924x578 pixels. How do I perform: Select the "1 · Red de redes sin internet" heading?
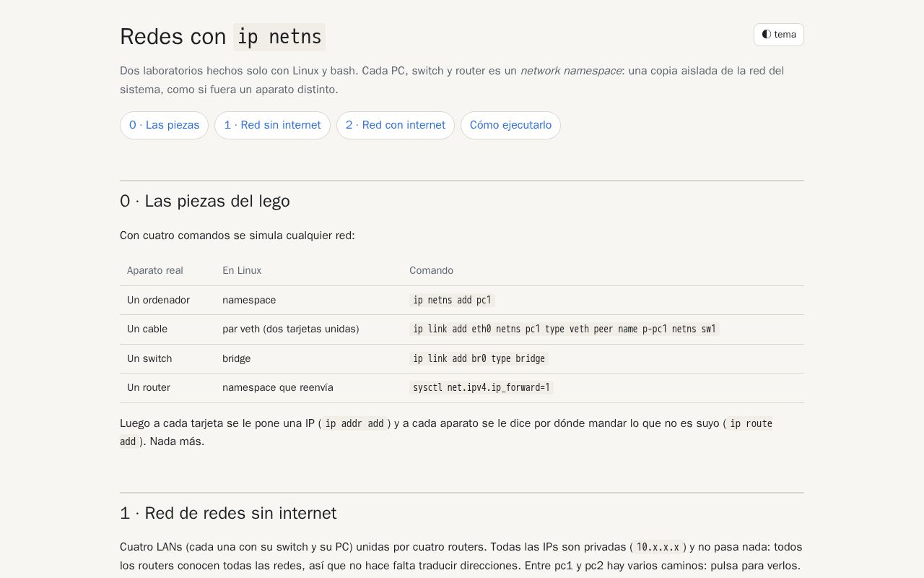point(228,513)
